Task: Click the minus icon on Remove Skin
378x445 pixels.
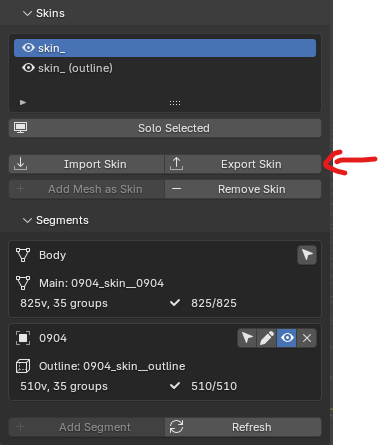Action: point(176,189)
